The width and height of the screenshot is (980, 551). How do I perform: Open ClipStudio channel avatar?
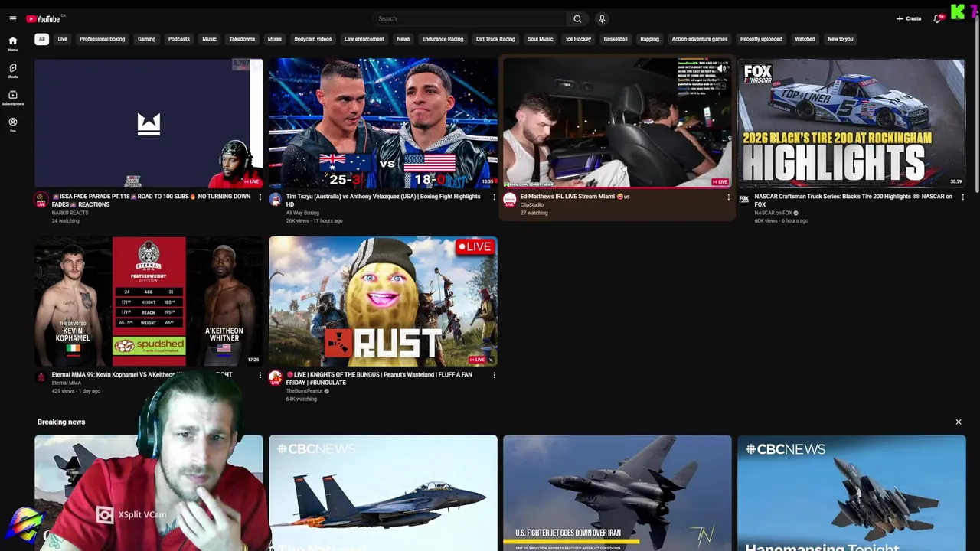(x=509, y=199)
